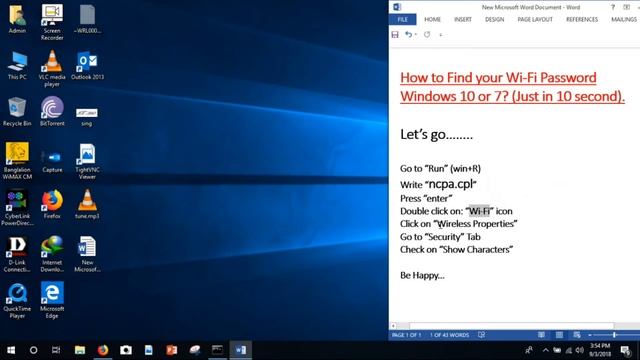
Task: Open Task View on taskbar
Action: pos(56,350)
